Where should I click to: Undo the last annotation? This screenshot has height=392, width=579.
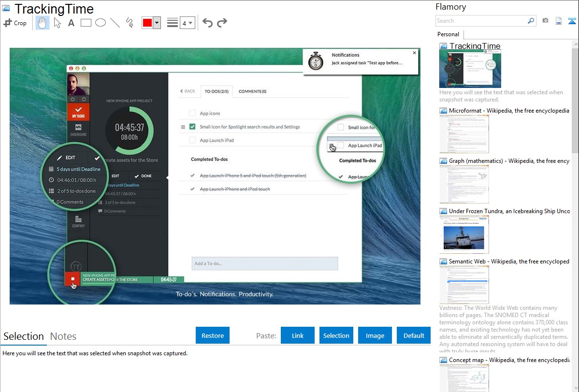tap(207, 23)
